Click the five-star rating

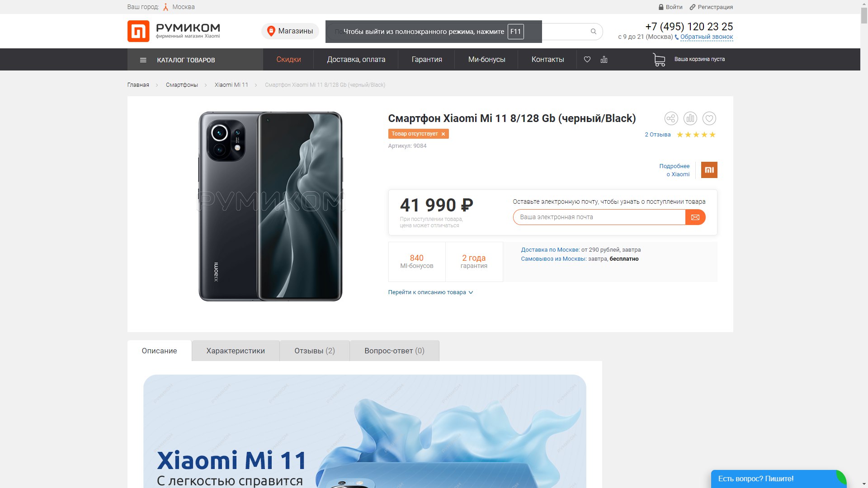pos(696,135)
